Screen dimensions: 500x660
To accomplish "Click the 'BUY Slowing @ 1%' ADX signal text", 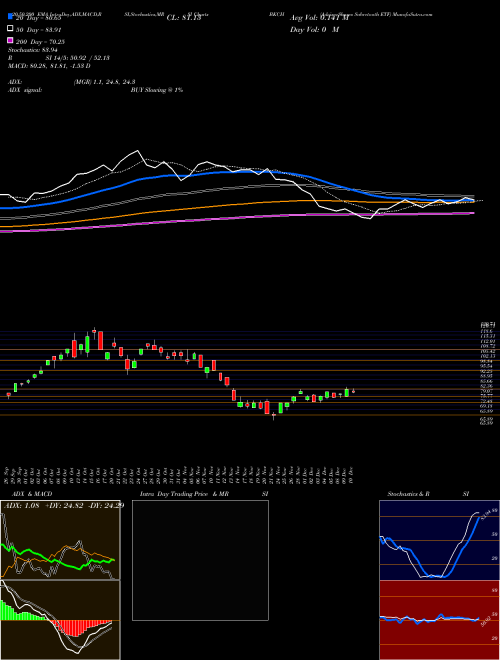I will (157, 90).
